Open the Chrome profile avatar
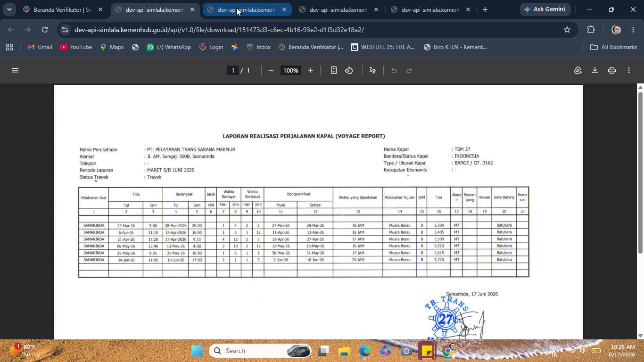The image size is (644, 362). pos(616,30)
